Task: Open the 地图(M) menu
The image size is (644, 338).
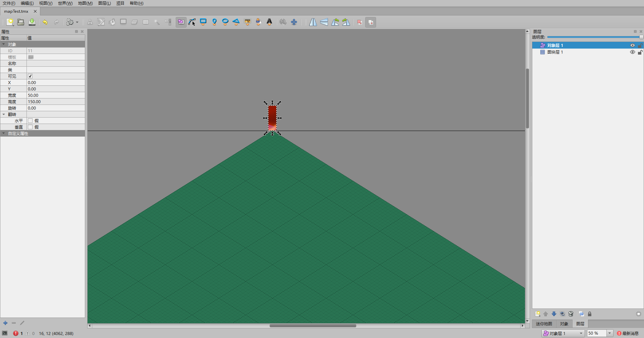Action: tap(85, 3)
